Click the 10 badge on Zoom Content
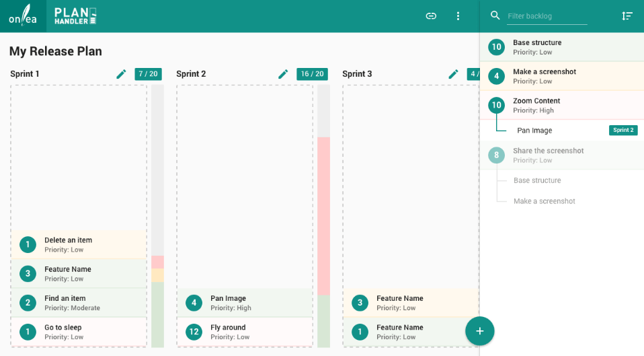 [x=496, y=105]
